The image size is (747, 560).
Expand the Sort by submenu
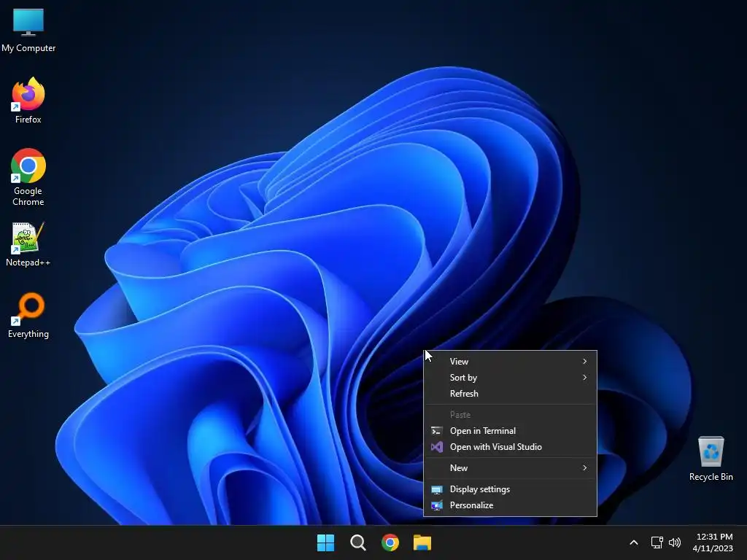tap(510, 378)
